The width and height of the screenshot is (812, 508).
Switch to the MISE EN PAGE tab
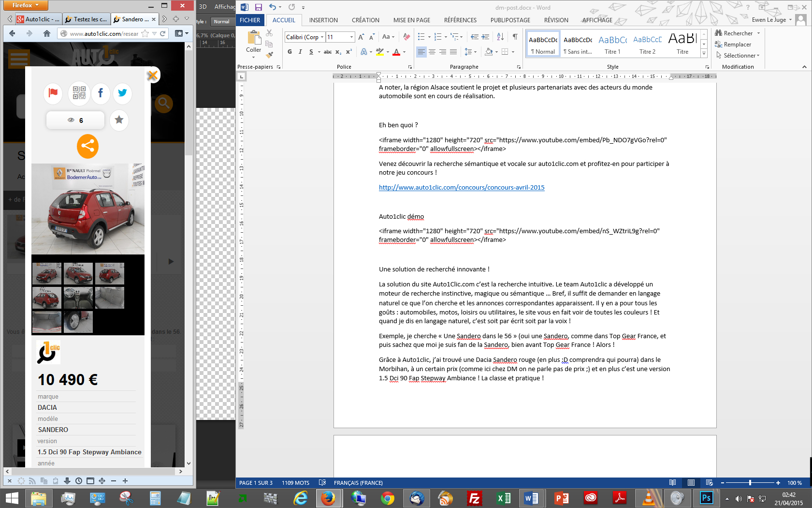coord(412,20)
